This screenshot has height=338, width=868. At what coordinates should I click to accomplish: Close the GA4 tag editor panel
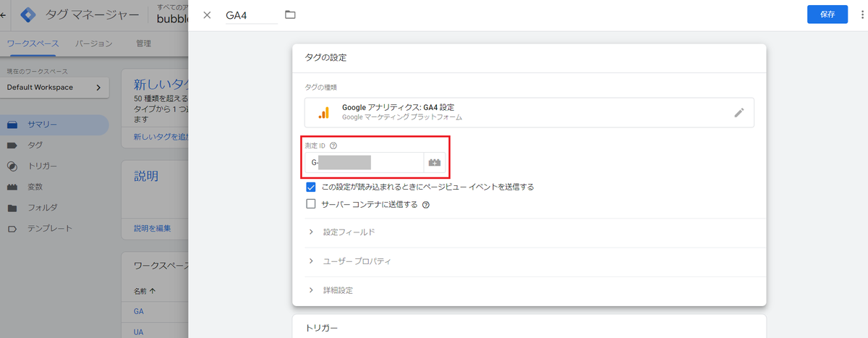point(207,15)
